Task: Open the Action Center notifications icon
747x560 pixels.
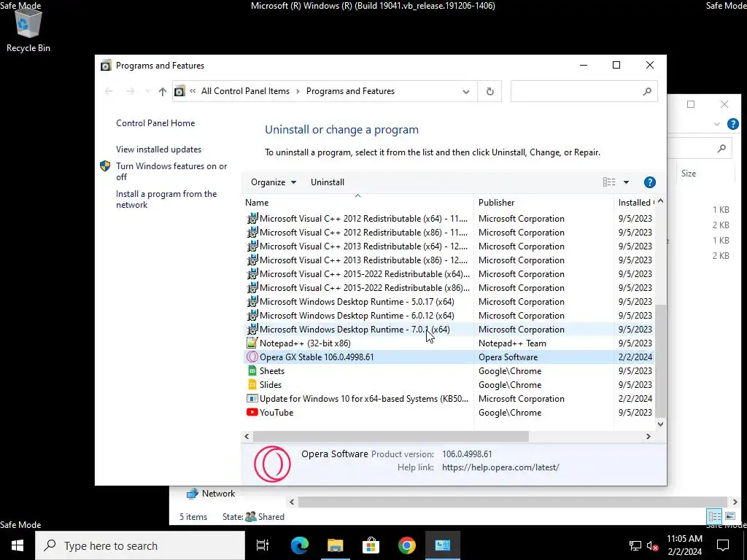Action: pos(723,545)
